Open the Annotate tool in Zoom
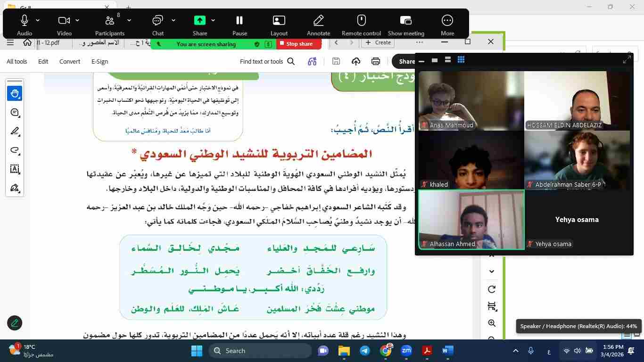Image resolution: width=644 pixels, height=362 pixels. pos(318,25)
